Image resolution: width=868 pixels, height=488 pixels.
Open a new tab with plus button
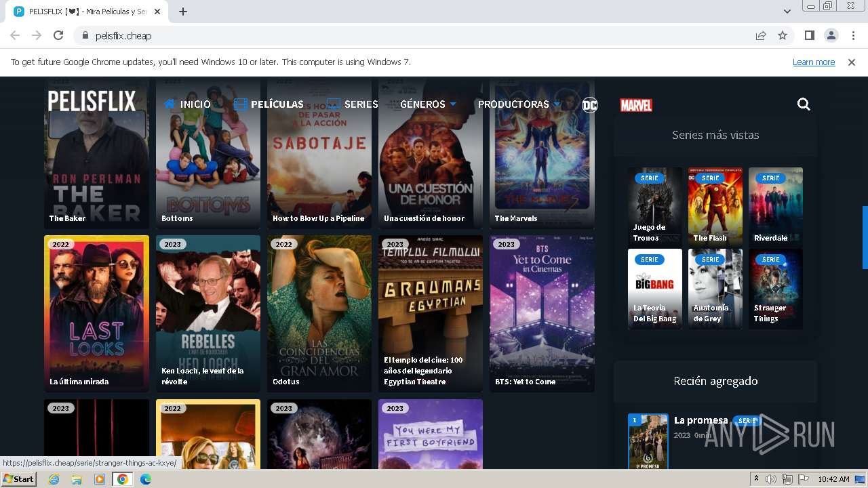point(183,12)
